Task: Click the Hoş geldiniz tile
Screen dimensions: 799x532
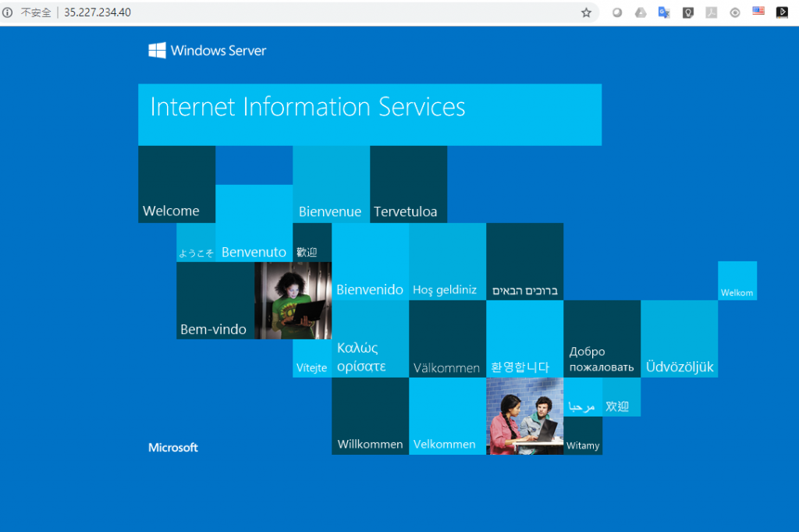Action: pyautogui.click(x=447, y=262)
